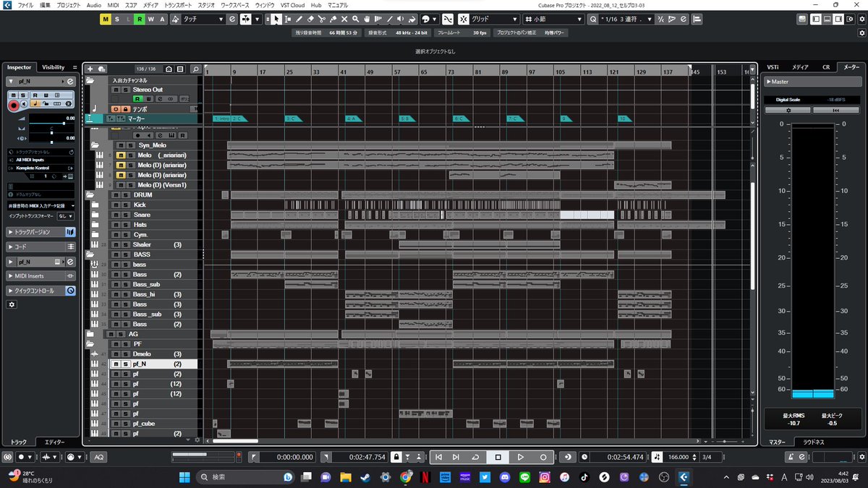Click the tempo field 166.000
The height and width of the screenshot is (488, 868).
pos(678,457)
